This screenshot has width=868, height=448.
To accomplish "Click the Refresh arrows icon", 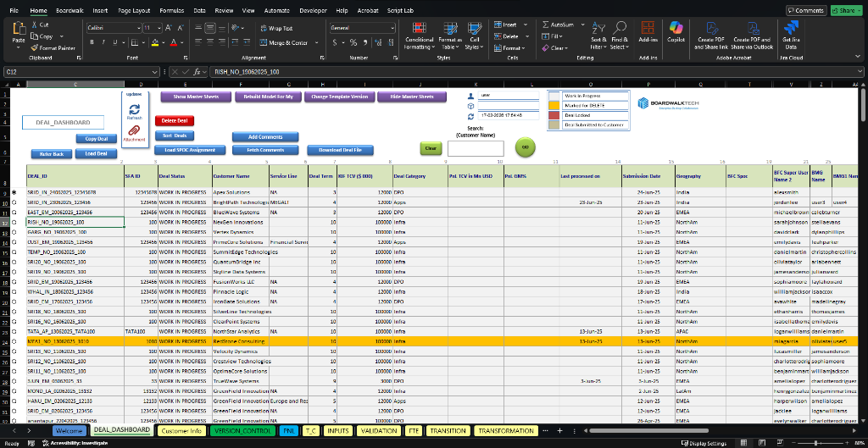I will click(x=134, y=108).
